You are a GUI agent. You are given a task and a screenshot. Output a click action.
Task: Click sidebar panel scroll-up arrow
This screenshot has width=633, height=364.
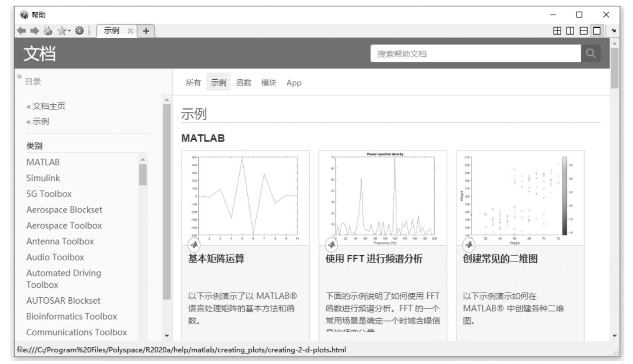pos(167,99)
